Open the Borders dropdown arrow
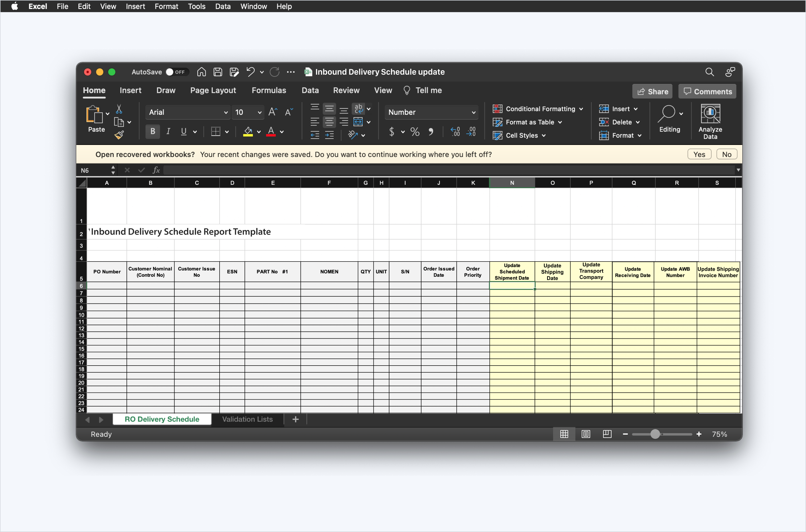This screenshot has width=806, height=532. (x=227, y=132)
